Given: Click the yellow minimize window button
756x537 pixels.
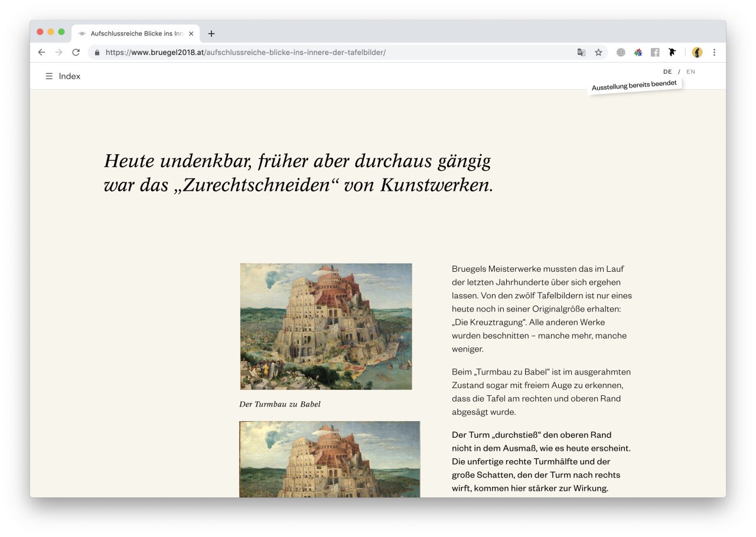Looking at the screenshot, I should tap(51, 32).
